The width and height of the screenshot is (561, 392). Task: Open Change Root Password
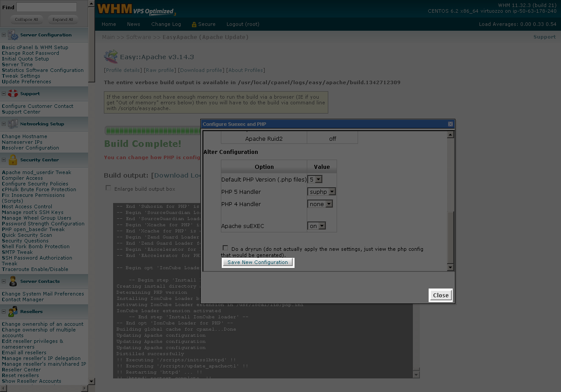[30, 53]
